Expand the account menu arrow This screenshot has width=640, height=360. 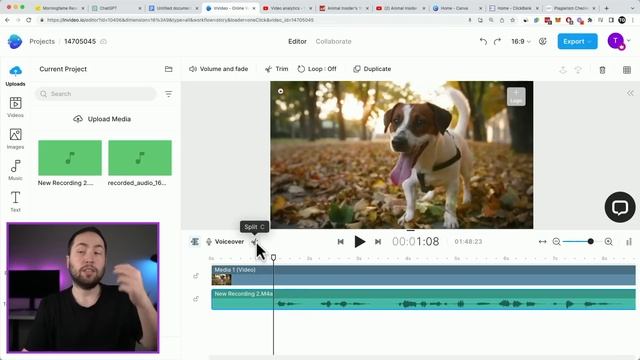click(x=629, y=40)
